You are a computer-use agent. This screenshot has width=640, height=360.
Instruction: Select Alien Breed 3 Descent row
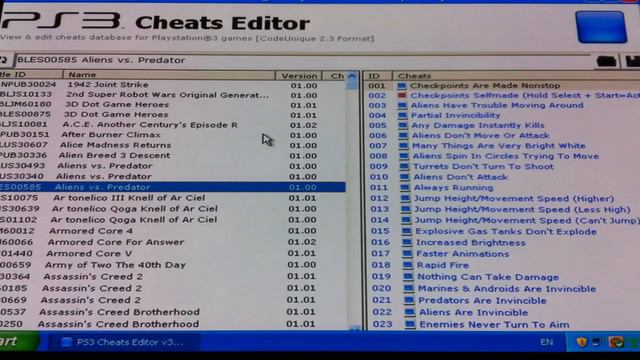(x=173, y=156)
